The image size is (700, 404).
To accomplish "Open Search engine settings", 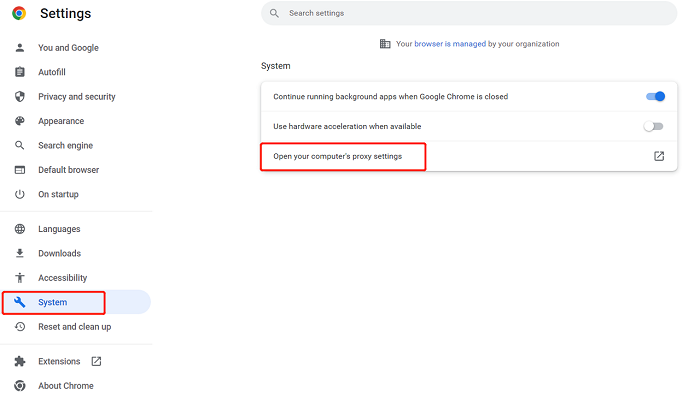I will [66, 145].
